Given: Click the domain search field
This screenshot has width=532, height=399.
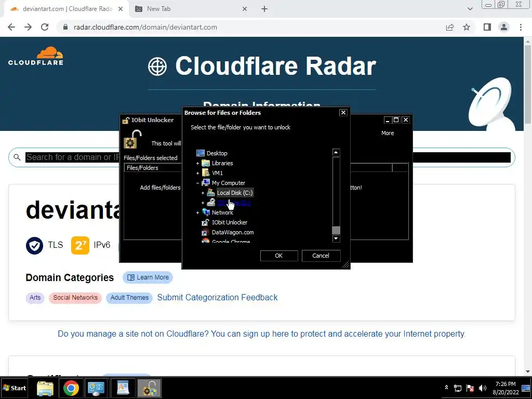Looking at the screenshot, I should point(262,157).
